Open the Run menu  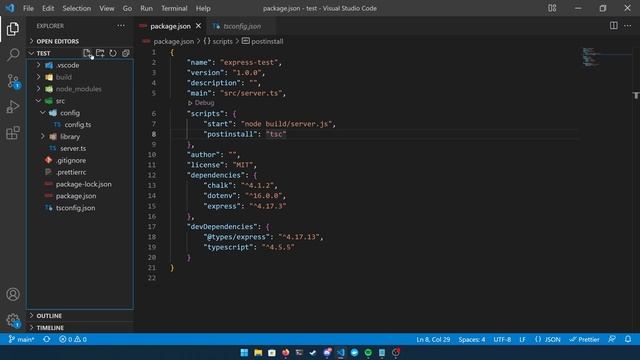click(146, 8)
